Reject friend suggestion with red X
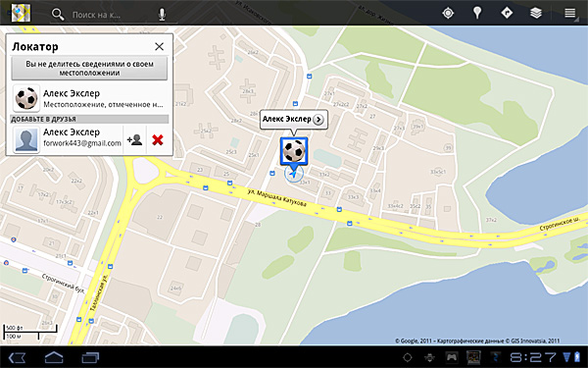This screenshot has height=368, width=588. [x=158, y=140]
